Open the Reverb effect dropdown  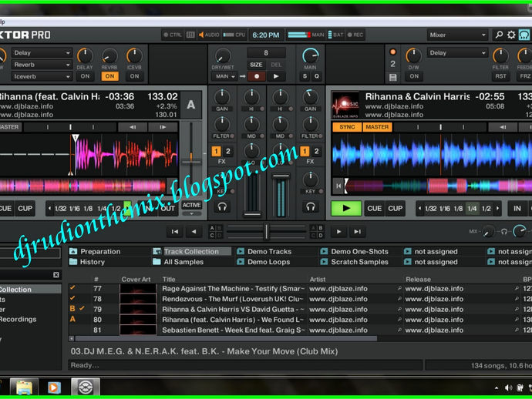click(x=42, y=65)
